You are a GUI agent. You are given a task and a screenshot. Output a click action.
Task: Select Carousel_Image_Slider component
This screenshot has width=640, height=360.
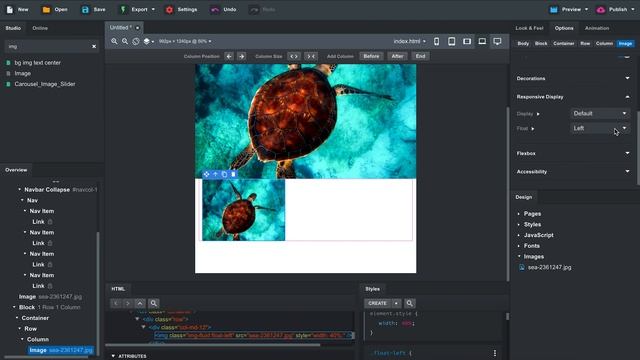coord(45,84)
